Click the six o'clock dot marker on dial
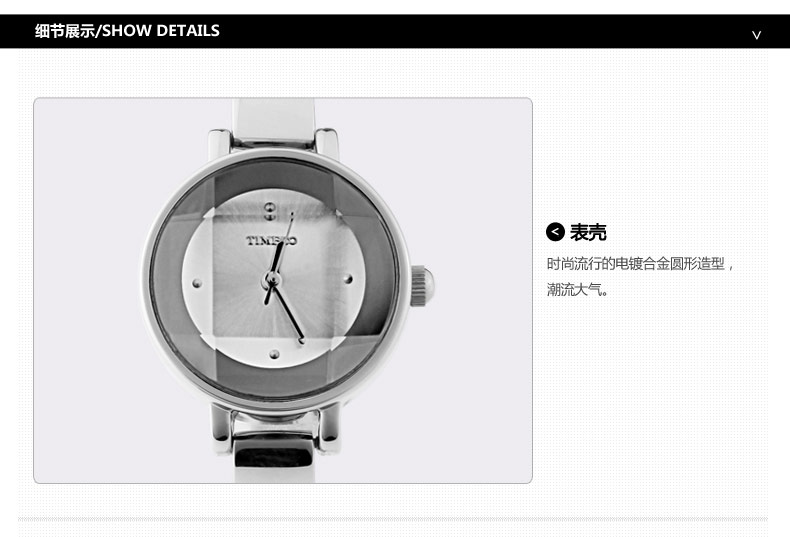Viewport: 790px width, 537px height. point(275,354)
